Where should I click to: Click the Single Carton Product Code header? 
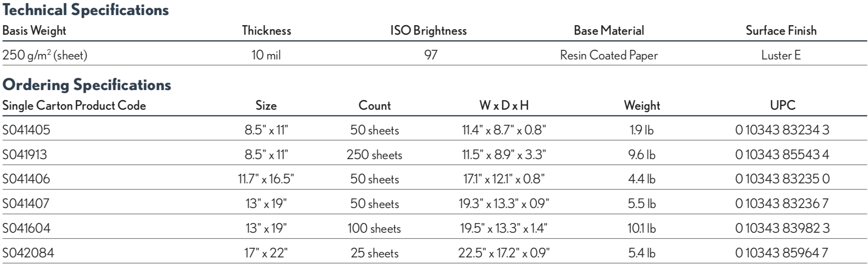74,106
